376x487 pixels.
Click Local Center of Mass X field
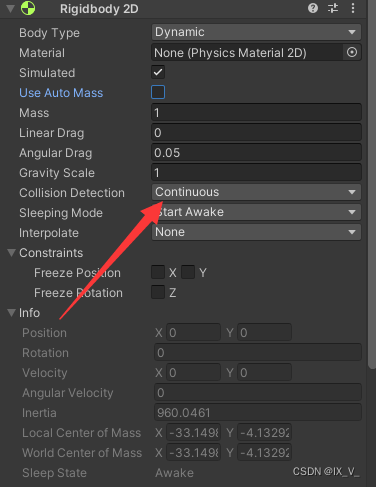coord(193,432)
